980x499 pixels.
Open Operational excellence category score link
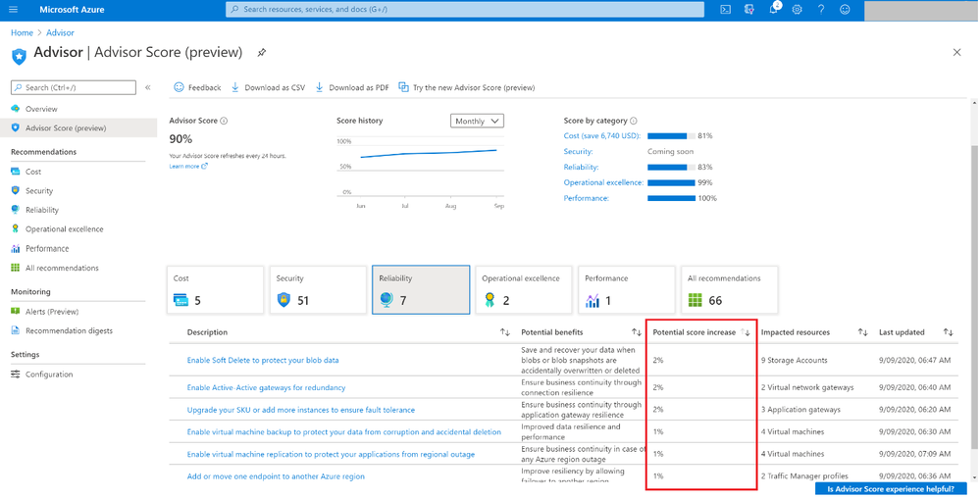(x=603, y=182)
